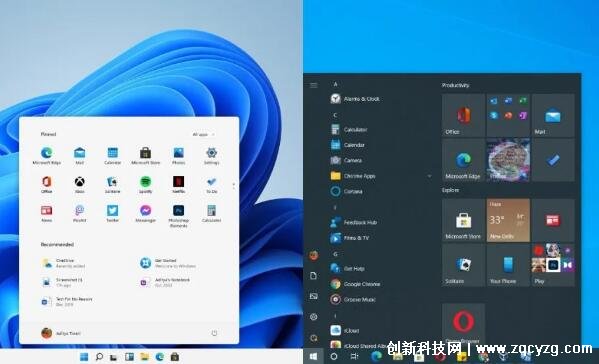This screenshot has height=364, width=599.
Task: Open Cortana circle on Windows 10 taskbar
Action: click(334, 356)
